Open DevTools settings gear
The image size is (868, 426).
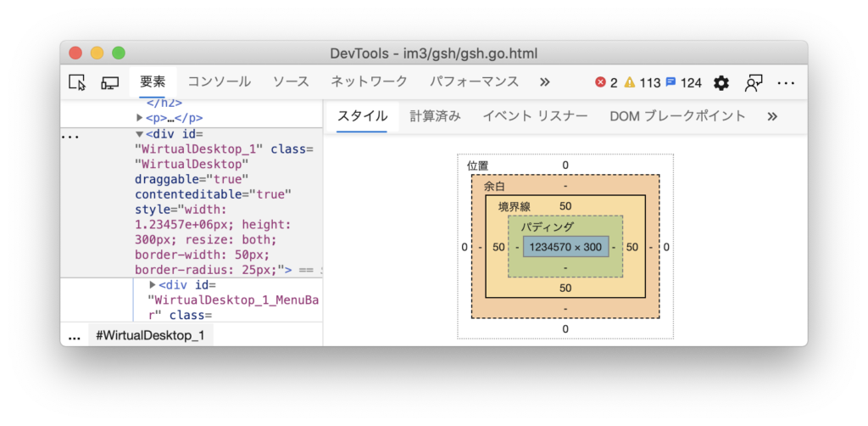pos(721,82)
